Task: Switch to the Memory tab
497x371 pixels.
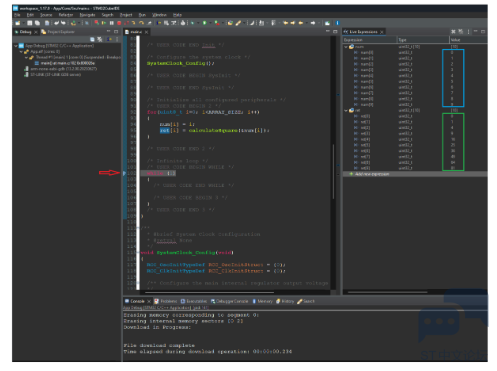Action: [262, 301]
